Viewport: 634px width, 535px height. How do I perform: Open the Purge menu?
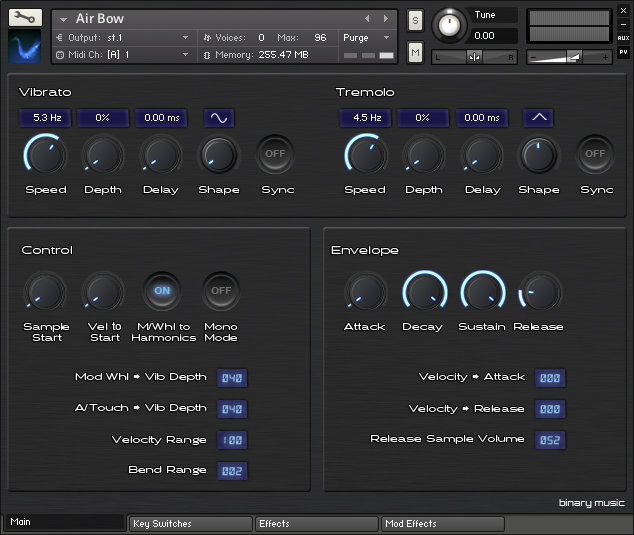coord(366,38)
